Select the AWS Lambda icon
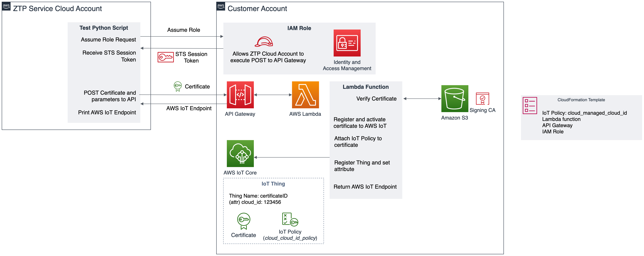Viewport: 644px width, 256px height. tap(305, 95)
